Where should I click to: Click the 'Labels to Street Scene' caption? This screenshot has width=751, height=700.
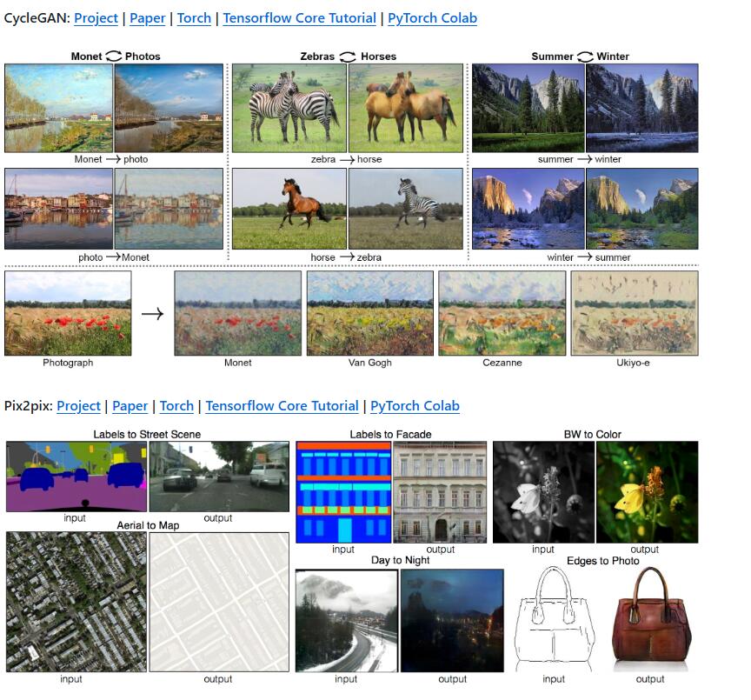pyautogui.click(x=147, y=434)
